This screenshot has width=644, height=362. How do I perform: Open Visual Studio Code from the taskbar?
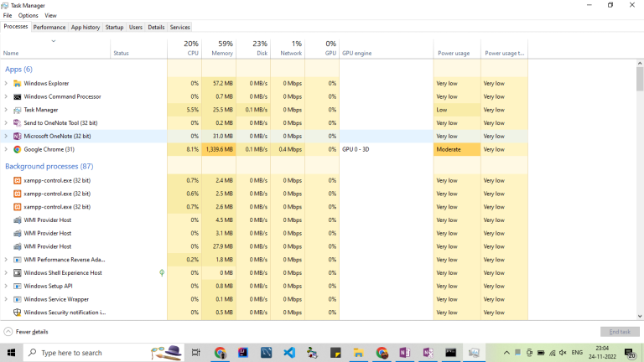point(289,353)
